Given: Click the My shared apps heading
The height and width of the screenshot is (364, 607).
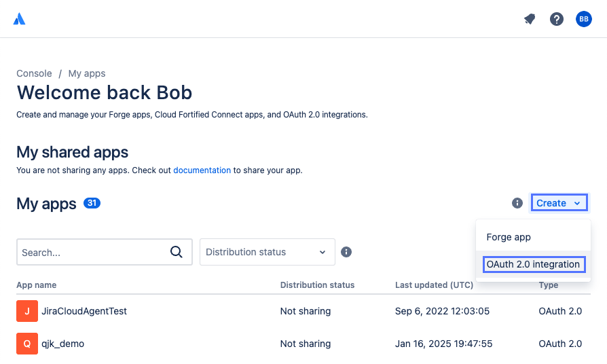Looking at the screenshot, I should [72, 152].
